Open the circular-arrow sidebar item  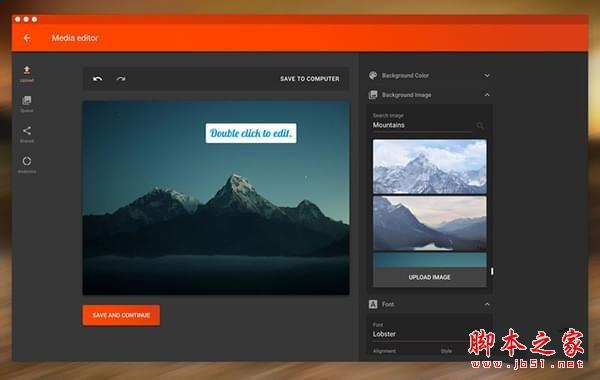coord(27,165)
